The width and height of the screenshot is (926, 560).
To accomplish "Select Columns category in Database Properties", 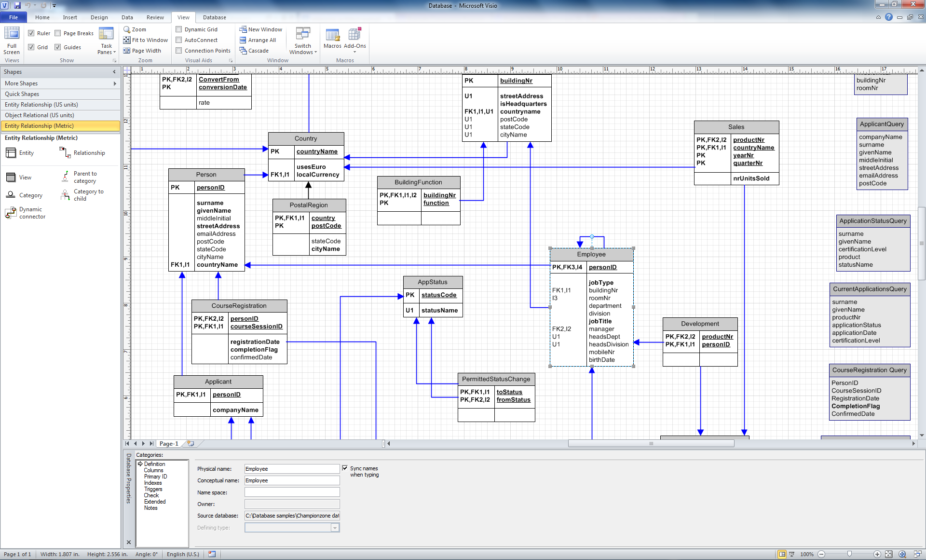I will (153, 470).
